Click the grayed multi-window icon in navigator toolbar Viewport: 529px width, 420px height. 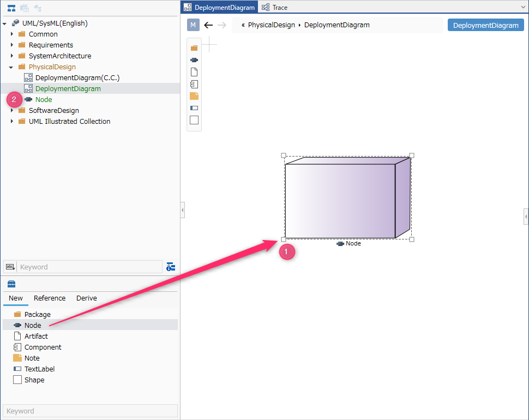coord(25,8)
